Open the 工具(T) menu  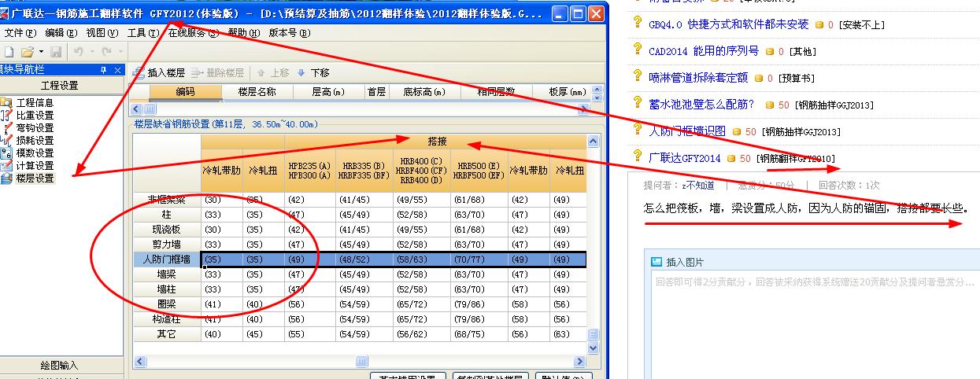(x=142, y=33)
